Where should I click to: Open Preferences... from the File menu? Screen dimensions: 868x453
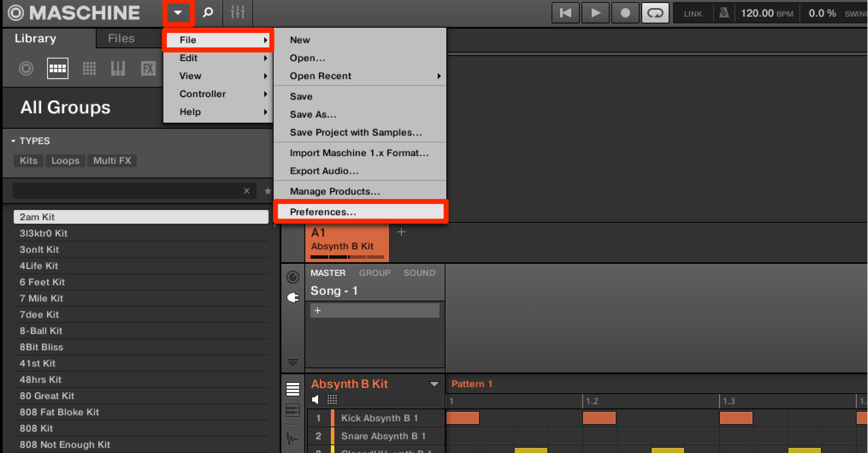pos(360,212)
